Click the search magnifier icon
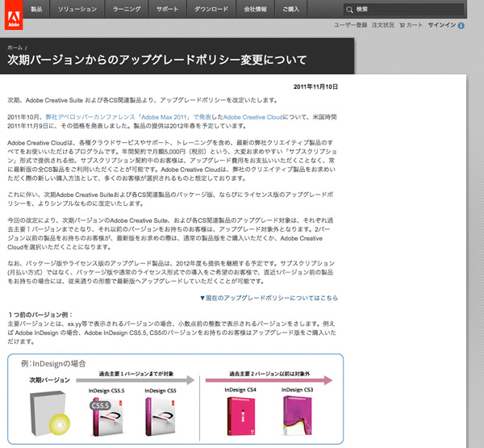The image size is (484, 448). click(348, 10)
